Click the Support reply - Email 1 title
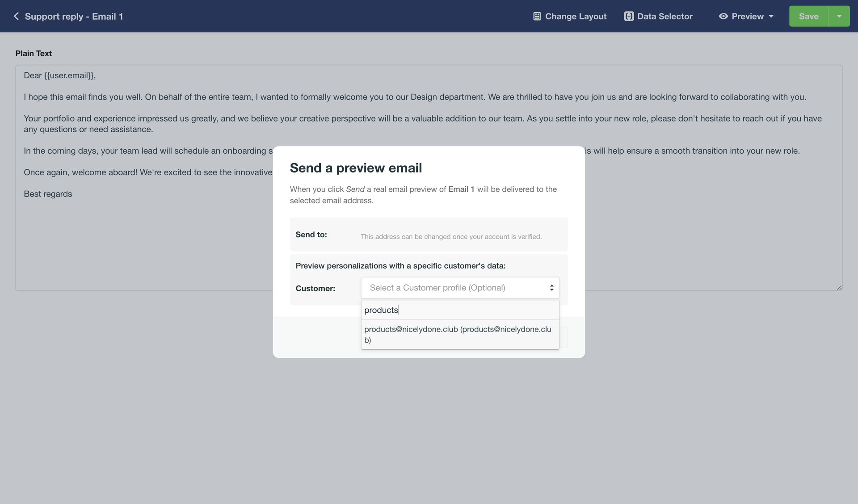The height and width of the screenshot is (504, 858). [x=74, y=16]
